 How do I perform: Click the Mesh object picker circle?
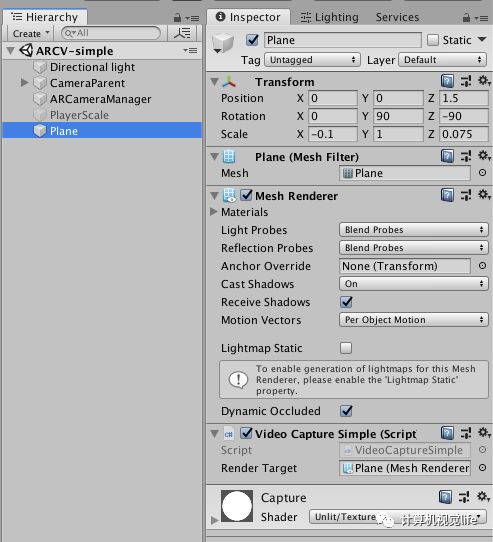pos(482,172)
